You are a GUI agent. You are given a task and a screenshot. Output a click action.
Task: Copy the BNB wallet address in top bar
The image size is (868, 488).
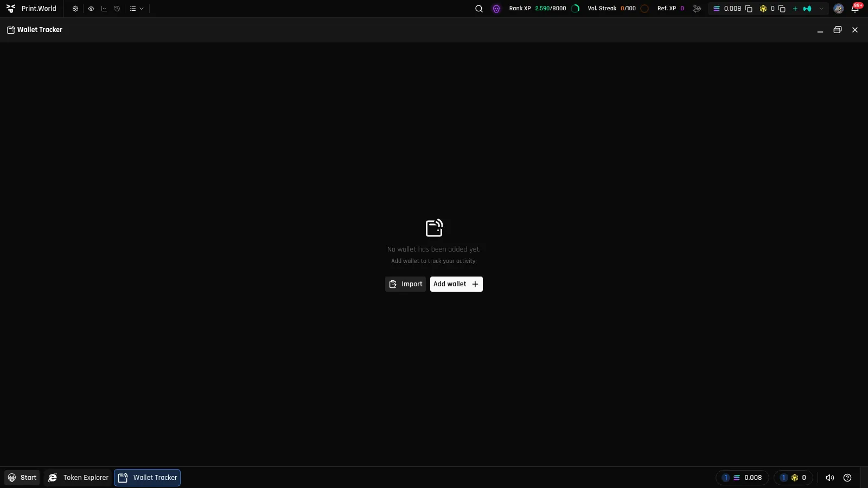click(x=782, y=9)
